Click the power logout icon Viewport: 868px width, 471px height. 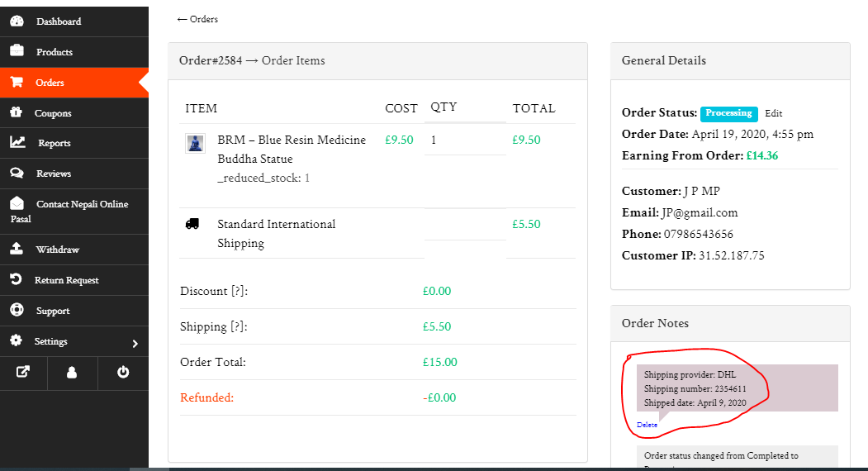tap(123, 372)
